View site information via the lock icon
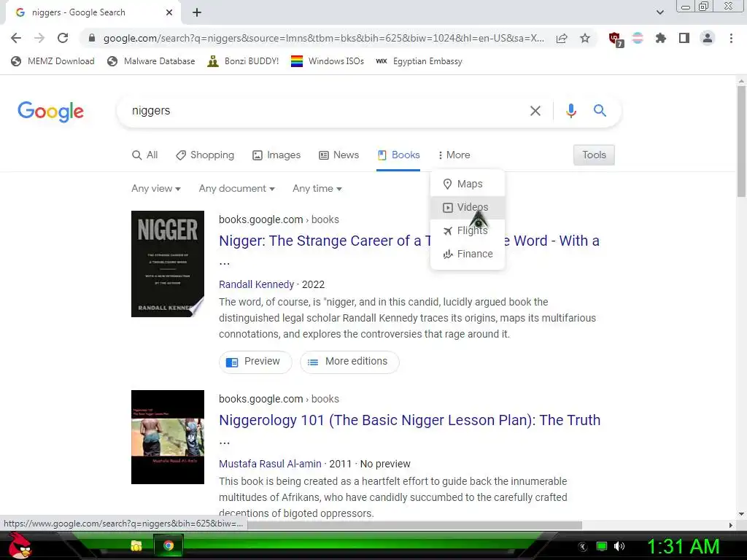 click(92, 38)
